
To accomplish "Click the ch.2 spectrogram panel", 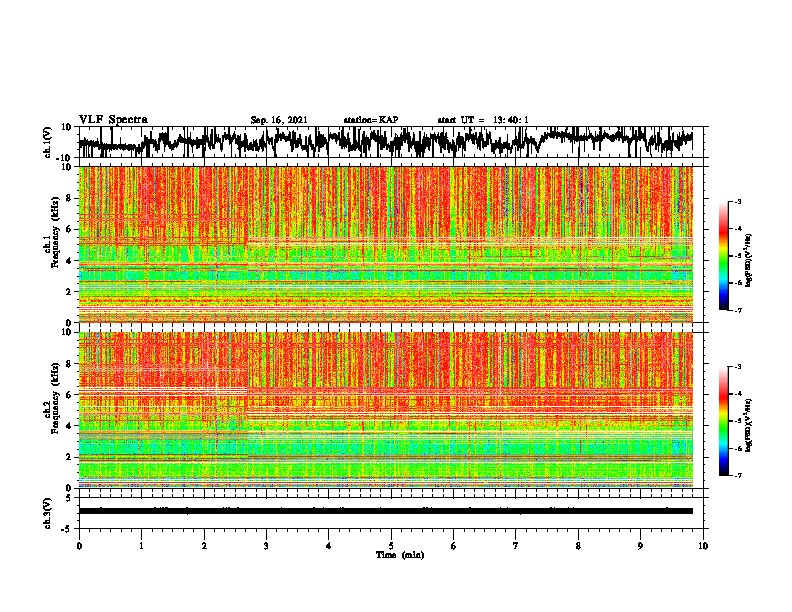I will pos(385,410).
